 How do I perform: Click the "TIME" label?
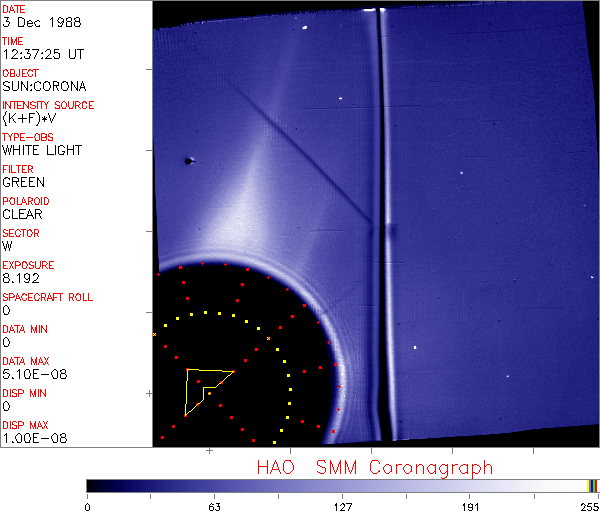click(x=13, y=41)
